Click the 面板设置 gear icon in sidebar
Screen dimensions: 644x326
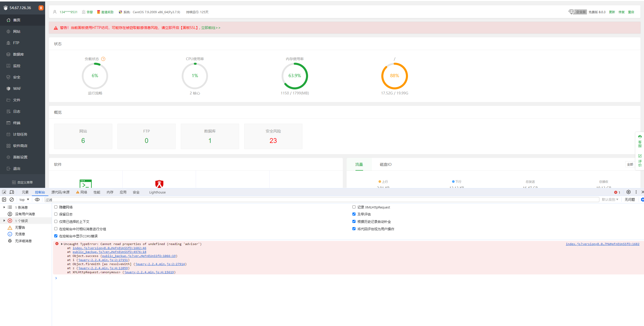[x=8, y=157]
